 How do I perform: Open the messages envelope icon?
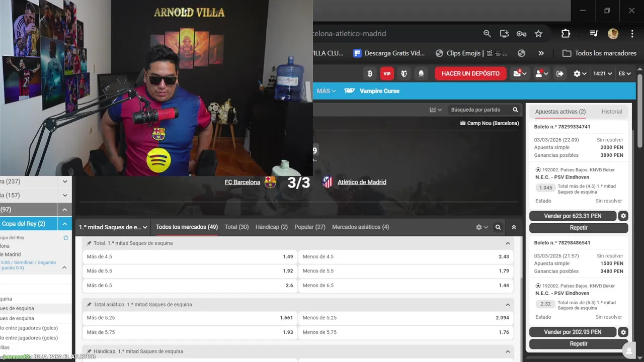[520, 73]
